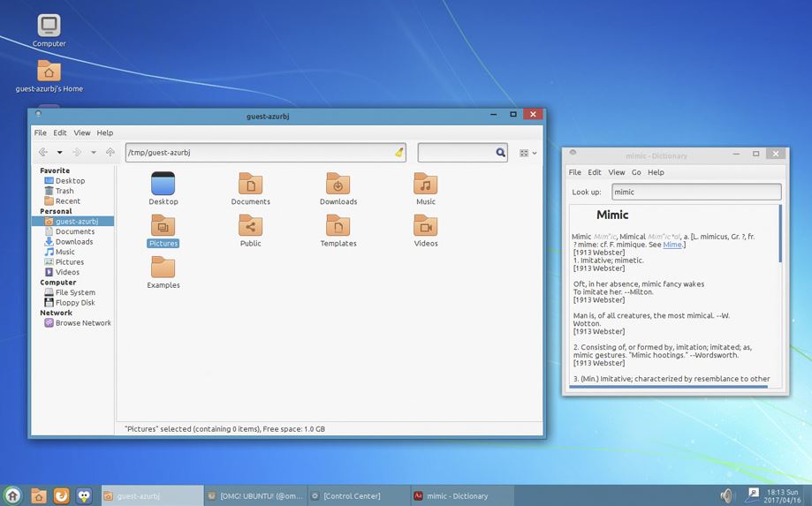Select the Videos folder in main pane
The image size is (812, 506).
(425, 226)
